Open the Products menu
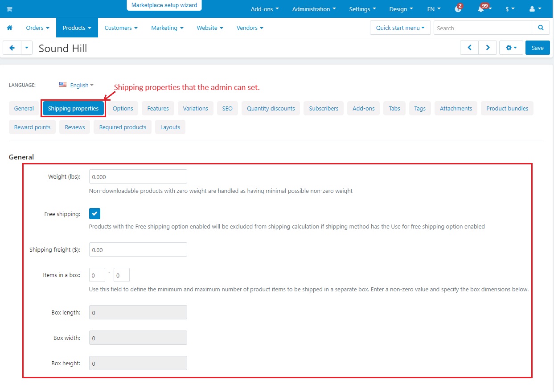554x392 pixels. point(77,28)
